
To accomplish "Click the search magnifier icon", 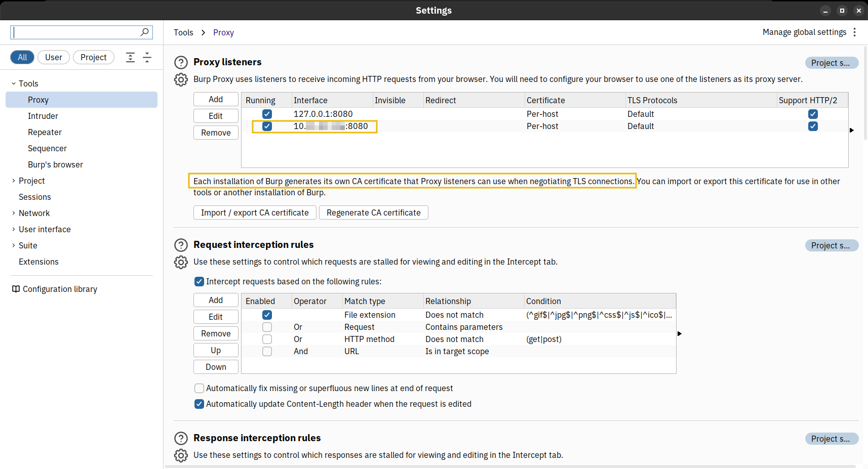I will coord(145,32).
